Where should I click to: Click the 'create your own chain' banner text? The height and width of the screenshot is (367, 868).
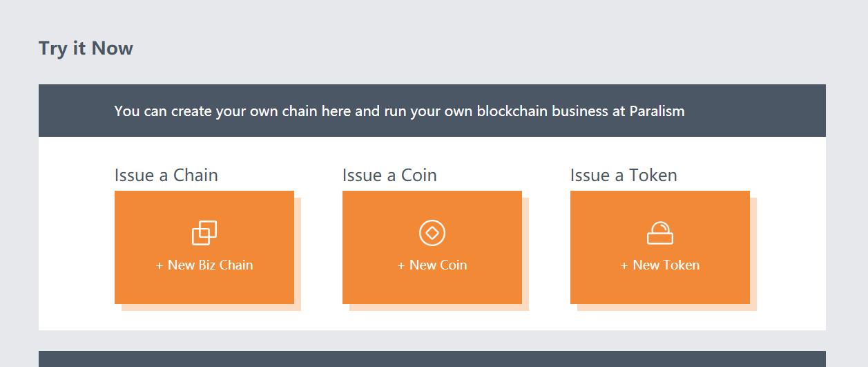pos(399,111)
